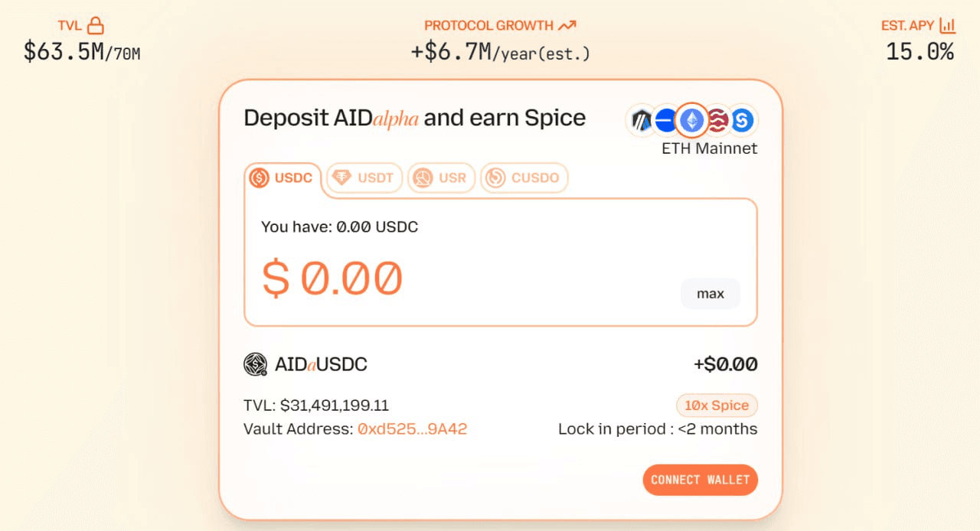980x531 pixels.
Task: Select the Base network icon
Action: pos(665,120)
